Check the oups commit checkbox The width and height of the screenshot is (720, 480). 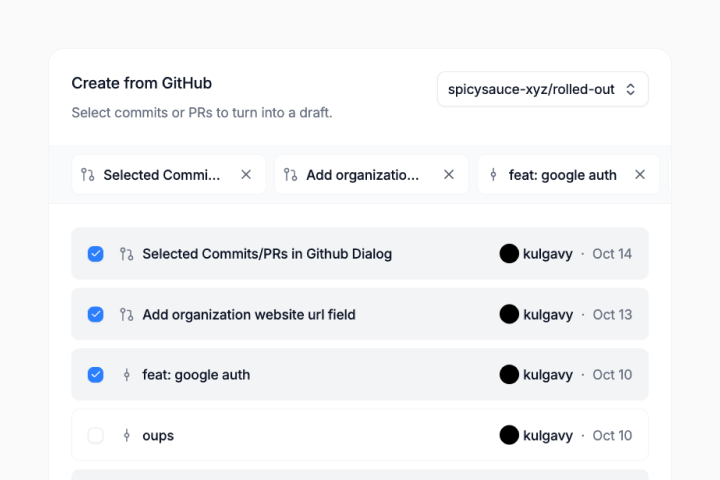point(96,436)
